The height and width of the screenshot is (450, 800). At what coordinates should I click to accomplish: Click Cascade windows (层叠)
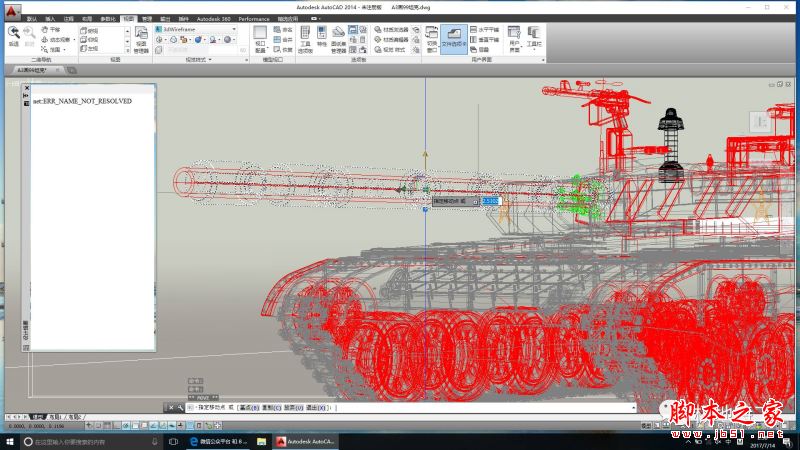pos(480,49)
